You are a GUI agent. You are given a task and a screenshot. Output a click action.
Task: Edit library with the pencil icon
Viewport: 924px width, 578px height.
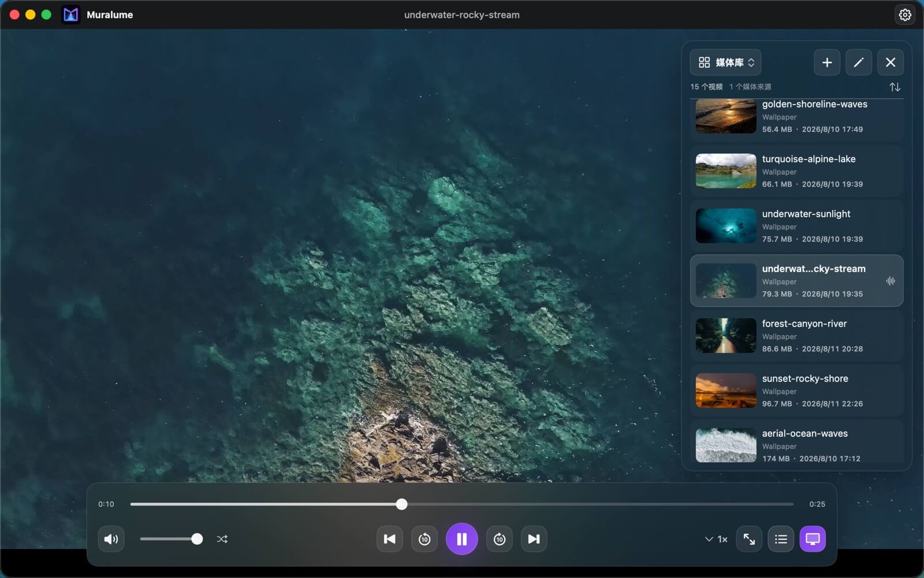[859, 62]
